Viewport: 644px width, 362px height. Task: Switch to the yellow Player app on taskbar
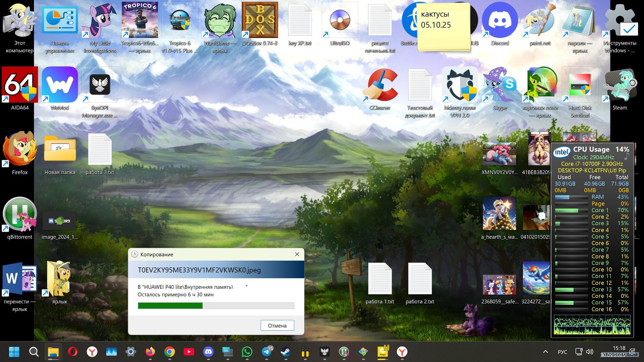383,351
